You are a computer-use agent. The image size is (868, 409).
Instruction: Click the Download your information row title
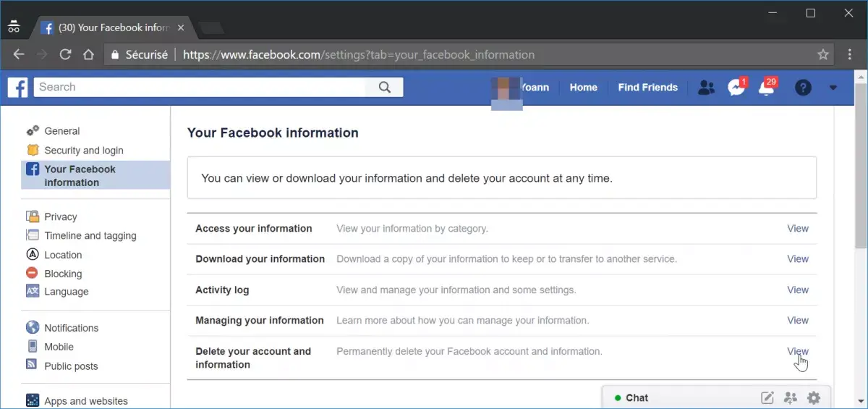coord(260,258)
